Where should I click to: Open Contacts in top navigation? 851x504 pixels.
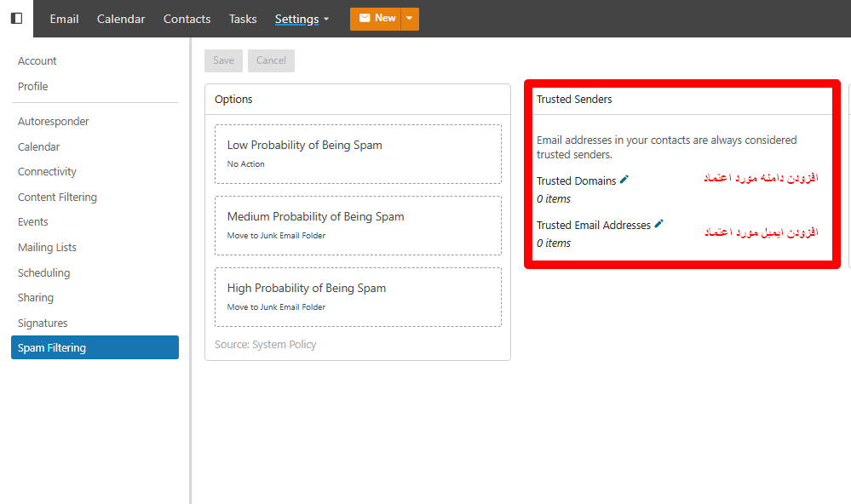(x=187, y=19)
